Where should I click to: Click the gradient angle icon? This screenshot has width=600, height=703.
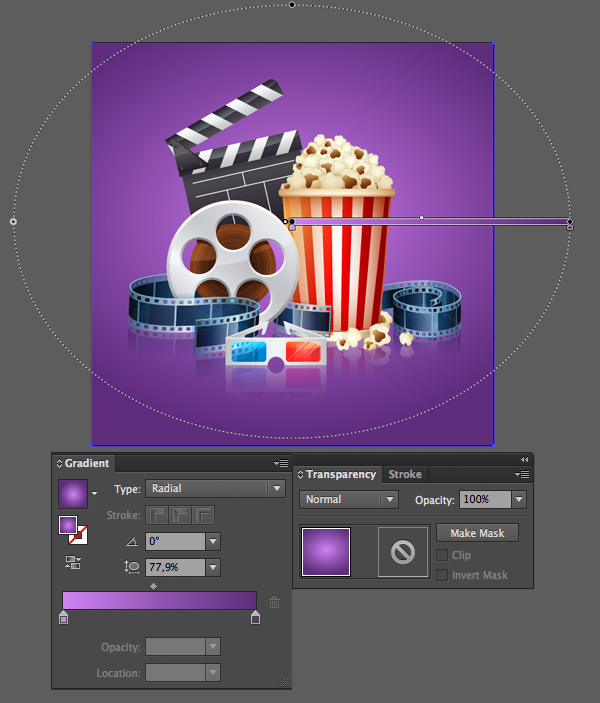click(x=132, y=542)
